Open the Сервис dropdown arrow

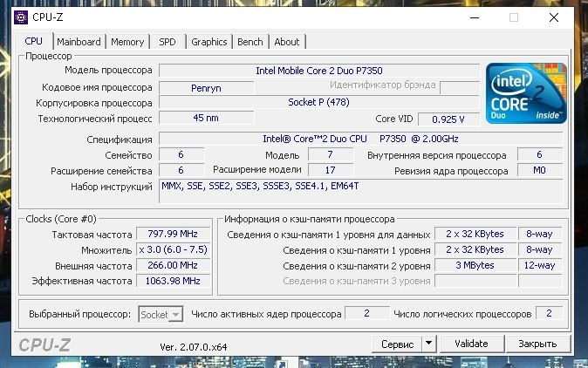429,344
